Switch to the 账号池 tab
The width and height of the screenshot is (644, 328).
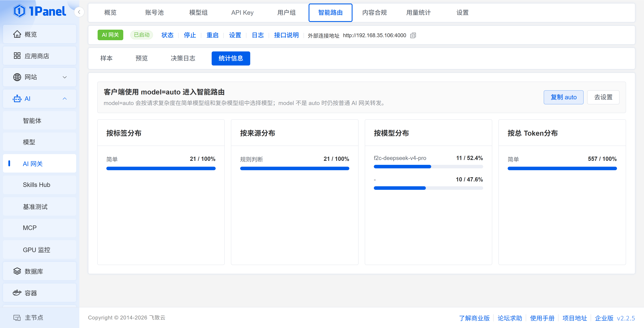[154, 13]
